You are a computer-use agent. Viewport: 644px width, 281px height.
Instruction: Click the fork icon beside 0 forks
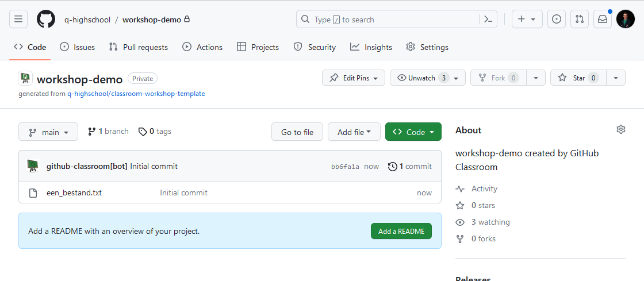(460, 238)
